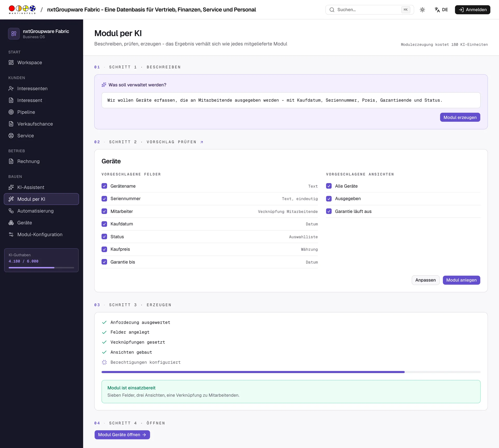Open the DE language switcher
Screen dimensions: 499x448
click(441, 10)
